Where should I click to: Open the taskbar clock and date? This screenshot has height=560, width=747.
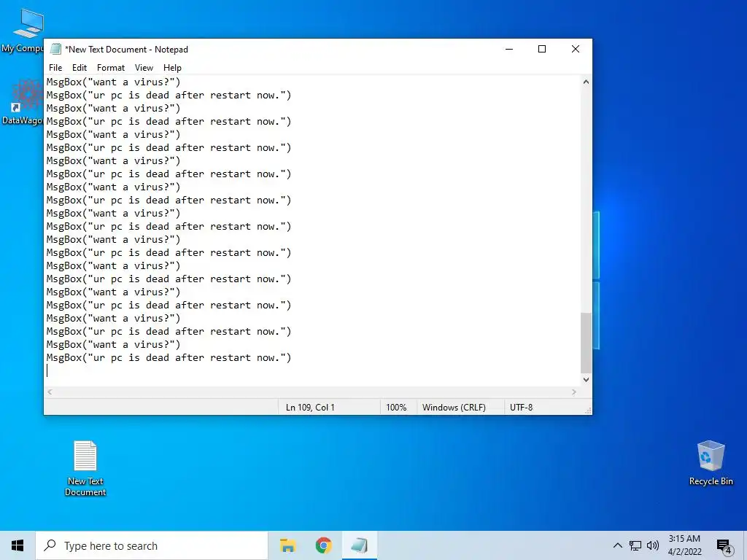pyautogui.click(x=684, y=545)
